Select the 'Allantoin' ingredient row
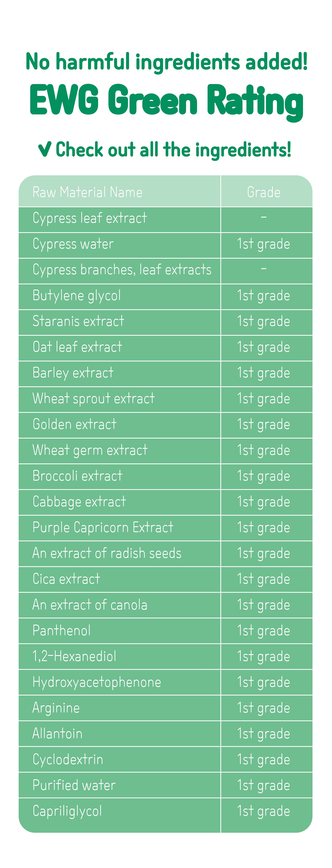 (165, 734)
